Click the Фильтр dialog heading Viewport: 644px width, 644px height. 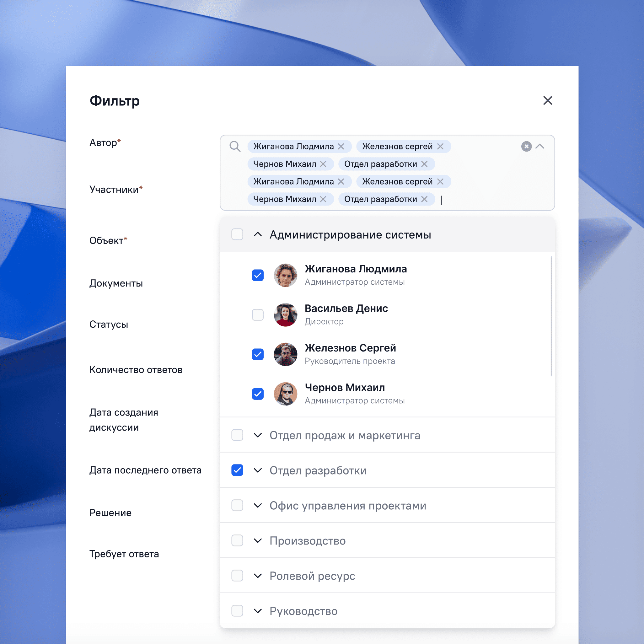pyautogui.click(x=115, y=101)
